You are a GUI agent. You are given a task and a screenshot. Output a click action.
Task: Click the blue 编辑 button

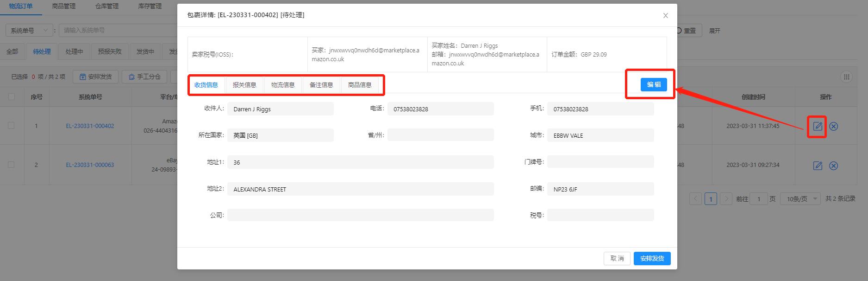(653, 84)
